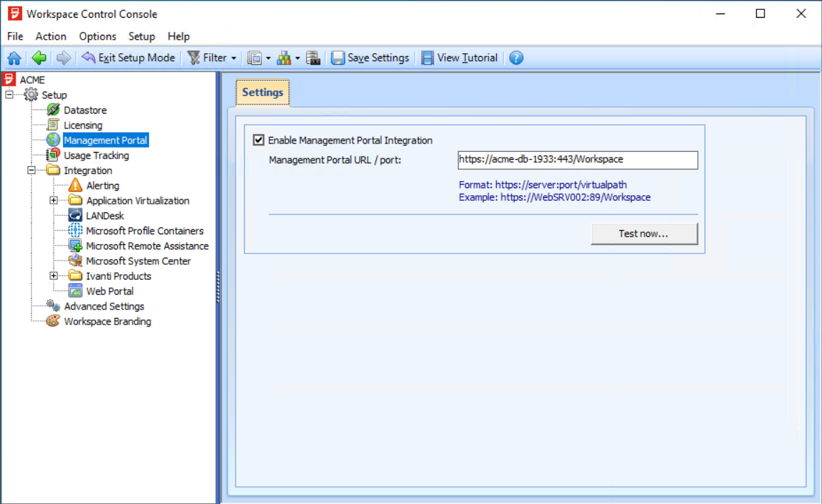Viewport: 822px width, 504px height.
Task: Open the Filter dropdown arrow
Action: click(x=234, y=58)
